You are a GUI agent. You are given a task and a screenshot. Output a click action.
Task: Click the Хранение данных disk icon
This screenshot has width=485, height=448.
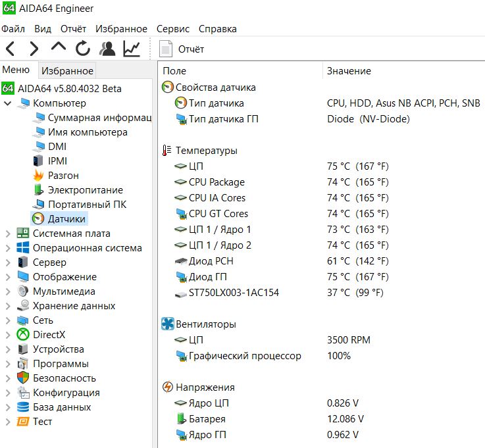[23, 305]
